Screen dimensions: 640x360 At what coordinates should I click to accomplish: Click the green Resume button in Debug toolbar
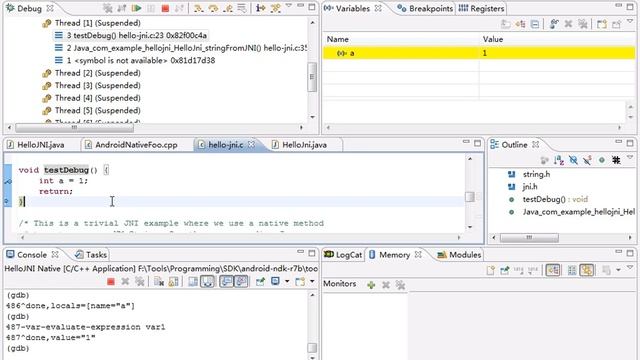pos(137,8)
